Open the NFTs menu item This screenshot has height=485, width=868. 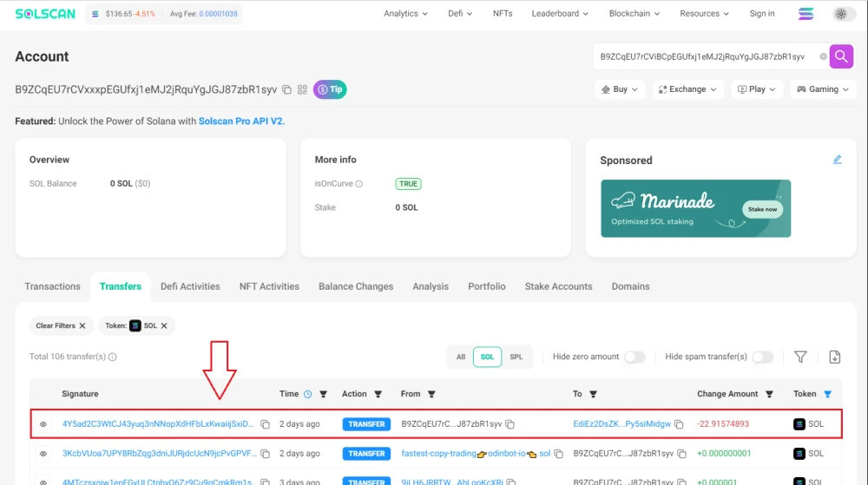[x=503, y=14]
